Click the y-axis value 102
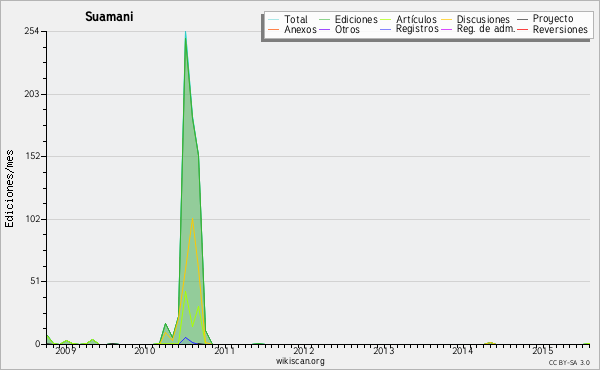Image resolution: width=600 pixels, height=370 pixels. (32, 219)
